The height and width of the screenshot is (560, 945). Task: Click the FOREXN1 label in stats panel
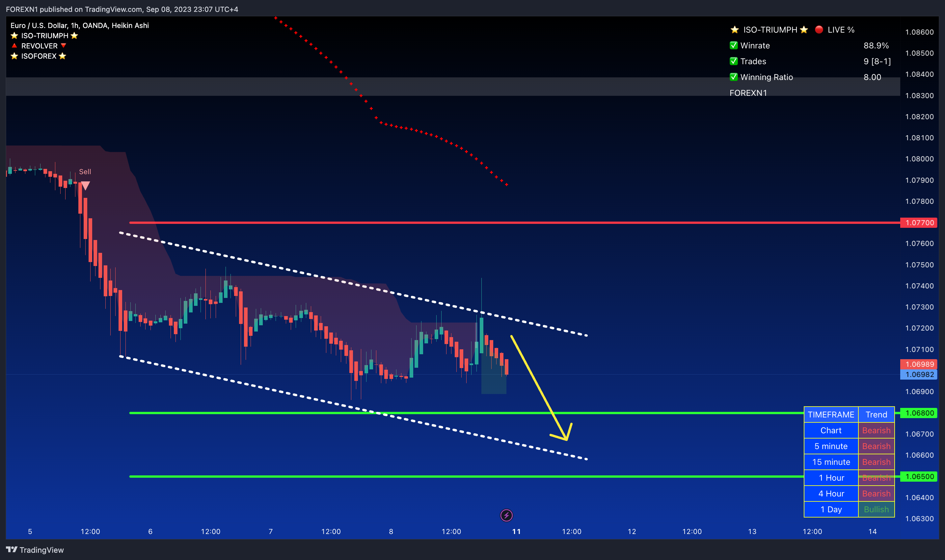click(748, 93)
